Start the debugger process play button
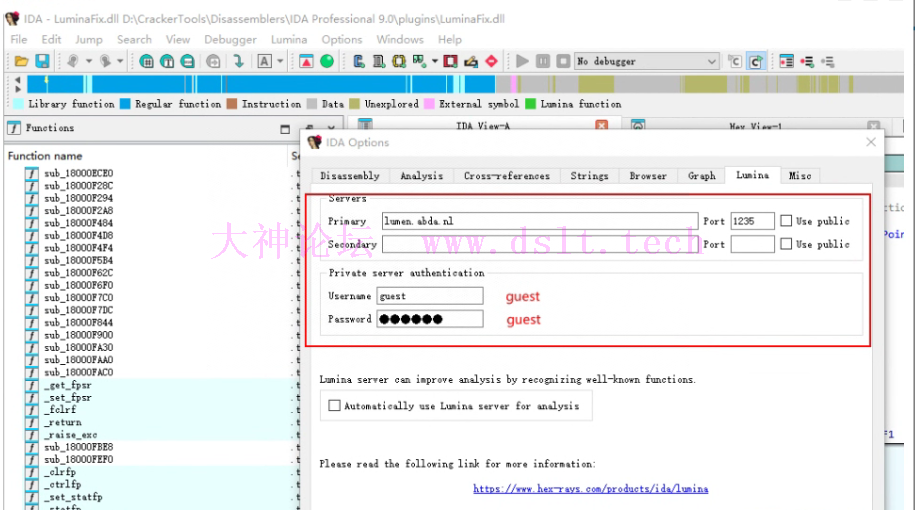This screenshot has width=915, height=510. point(522,62)
